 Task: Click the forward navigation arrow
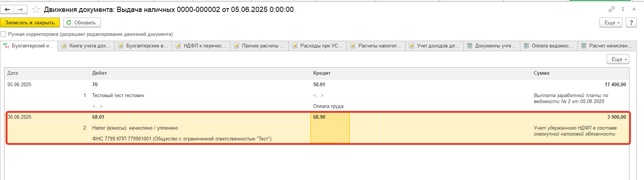coord(20,9)
